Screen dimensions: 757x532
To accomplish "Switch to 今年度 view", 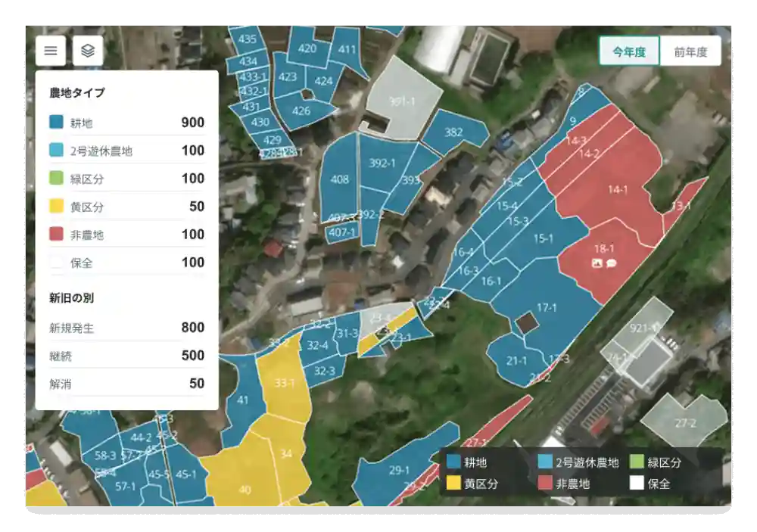I will pyautogui.click(x=629, y=51).
